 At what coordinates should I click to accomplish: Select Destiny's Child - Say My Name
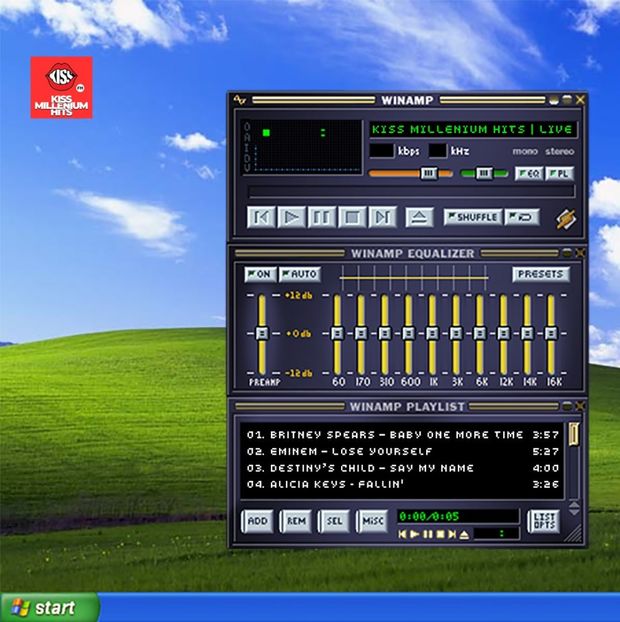(402, 468)
